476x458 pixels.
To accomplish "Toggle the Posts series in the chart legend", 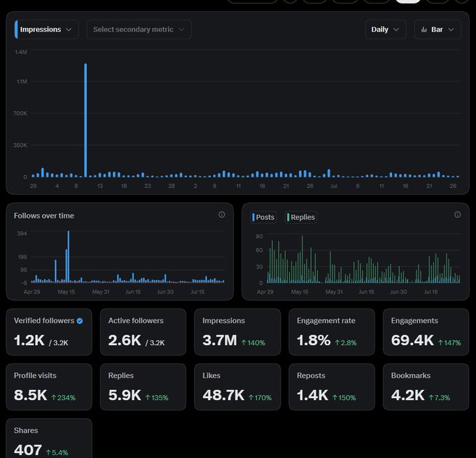I will (x=263, y=217).
